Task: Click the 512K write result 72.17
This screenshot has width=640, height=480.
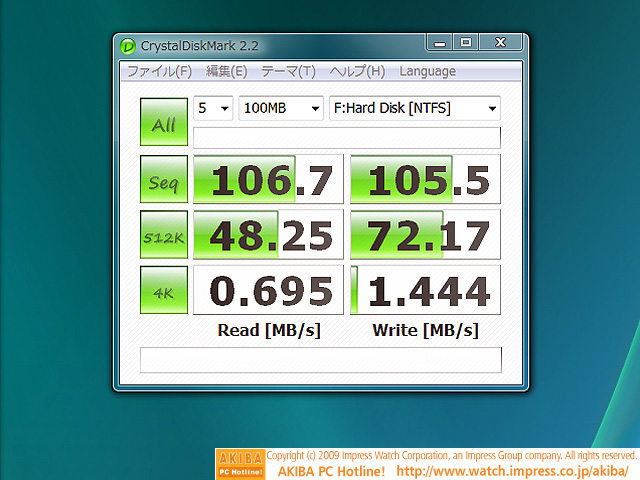Action: pyautogui.click(x=425, y=234)
